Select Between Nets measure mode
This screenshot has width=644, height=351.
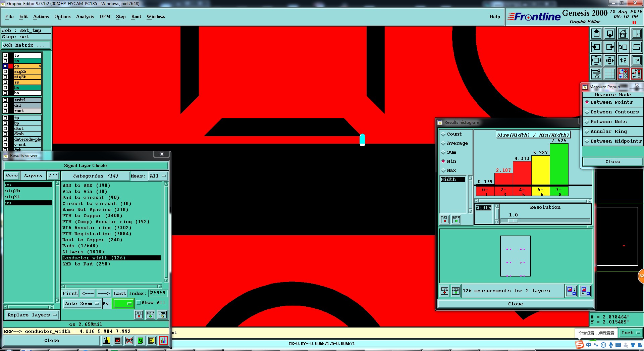(613, 121)
